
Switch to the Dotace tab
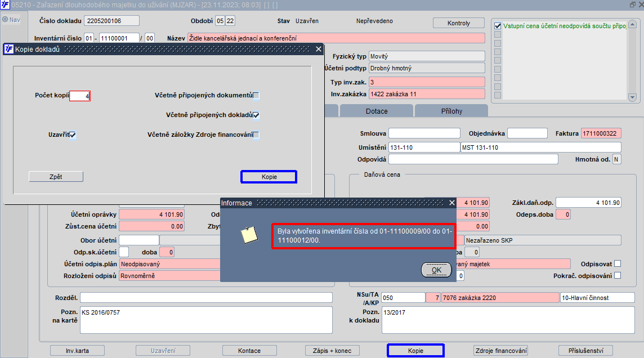tap(377, 111)
